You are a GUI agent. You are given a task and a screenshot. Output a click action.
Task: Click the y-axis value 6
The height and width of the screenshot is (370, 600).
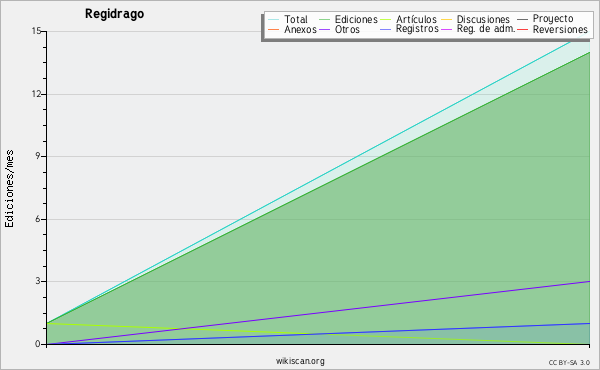pos(38,219)
